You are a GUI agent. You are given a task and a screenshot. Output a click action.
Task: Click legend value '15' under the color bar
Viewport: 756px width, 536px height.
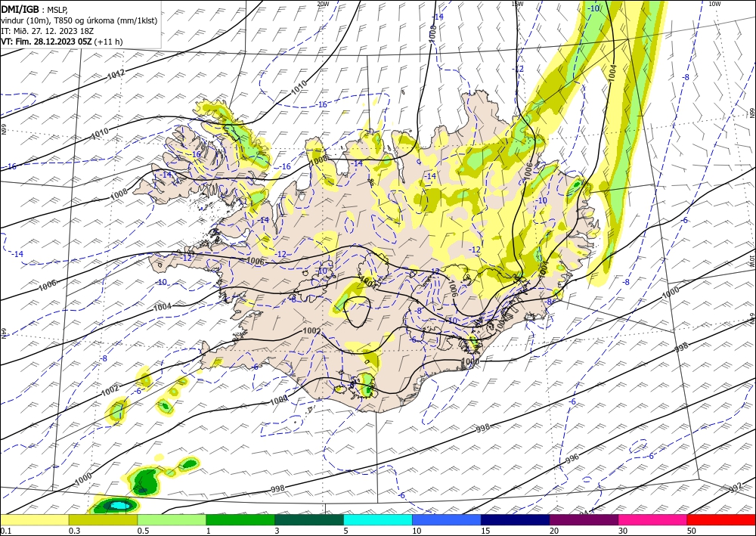[485, 531]
